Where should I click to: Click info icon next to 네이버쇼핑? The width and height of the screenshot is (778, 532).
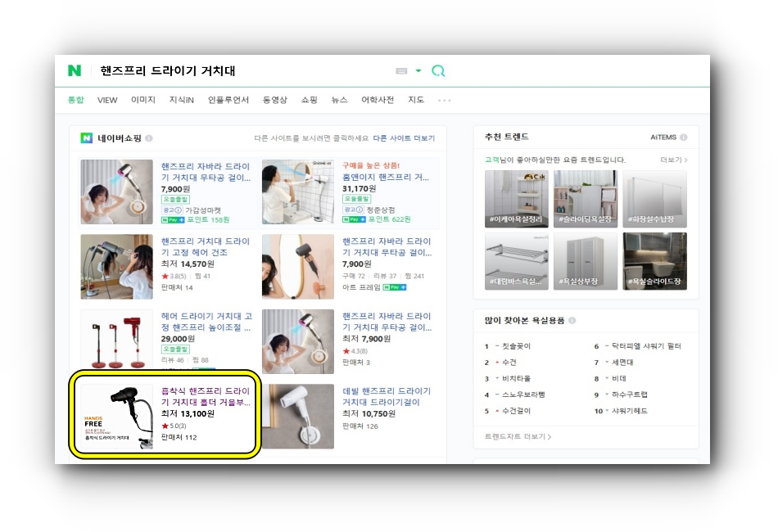149,138
